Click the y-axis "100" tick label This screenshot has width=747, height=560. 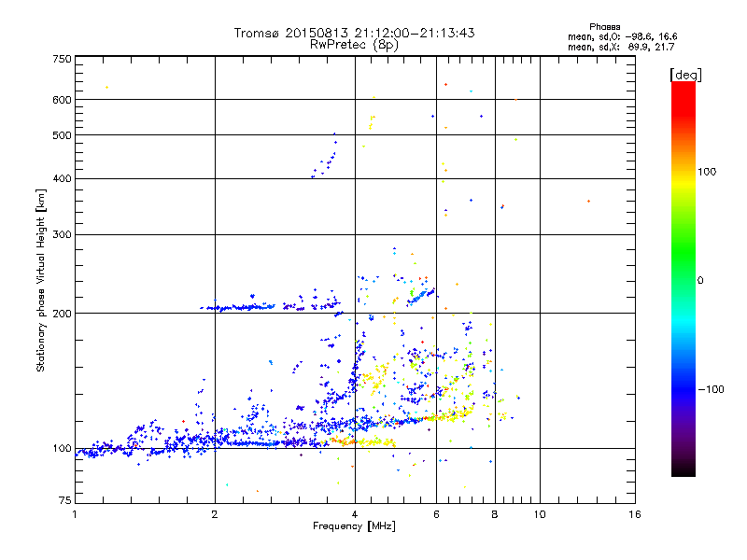click(62, 448)
